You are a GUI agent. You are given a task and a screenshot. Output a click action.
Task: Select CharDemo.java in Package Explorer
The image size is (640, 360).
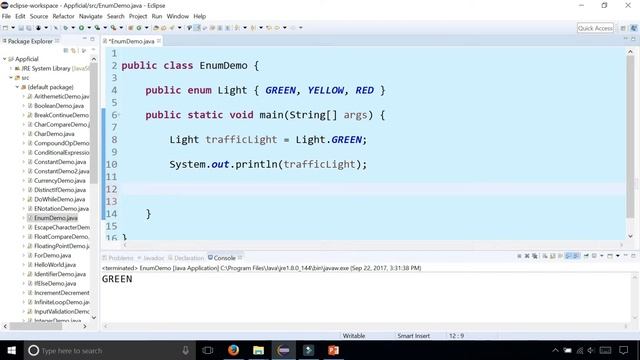[x=54, y=134]
